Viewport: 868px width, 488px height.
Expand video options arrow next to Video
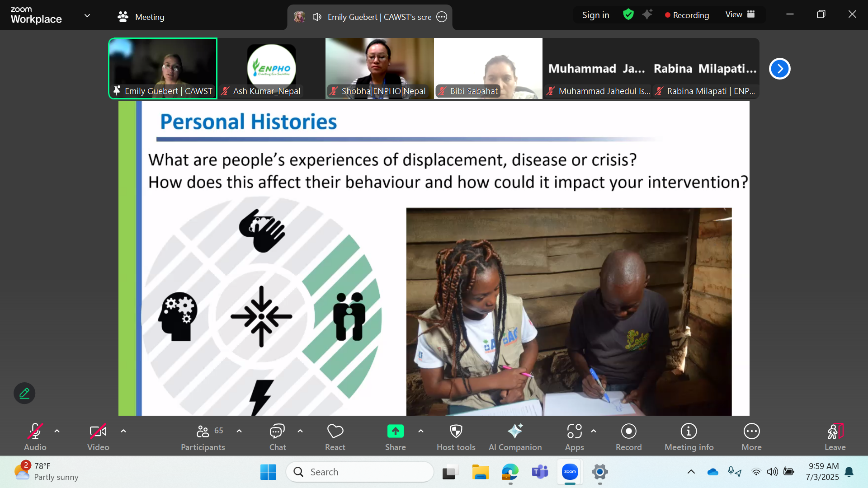click(x=123, y=431)
